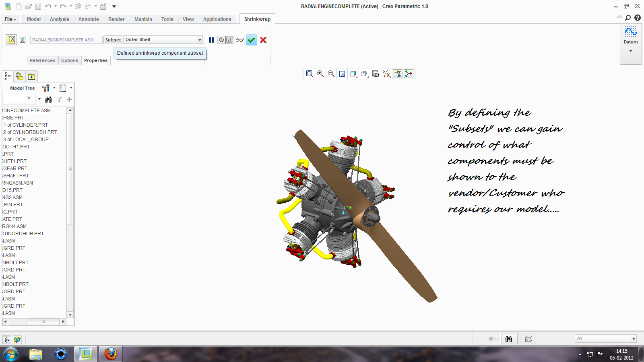Click the Subset button

(113, 40)
